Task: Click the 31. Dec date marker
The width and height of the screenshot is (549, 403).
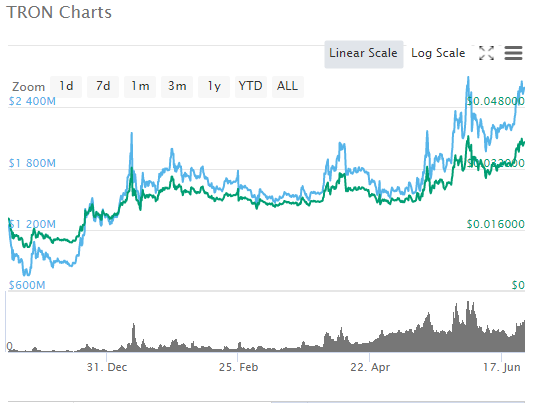Action: 107,367
